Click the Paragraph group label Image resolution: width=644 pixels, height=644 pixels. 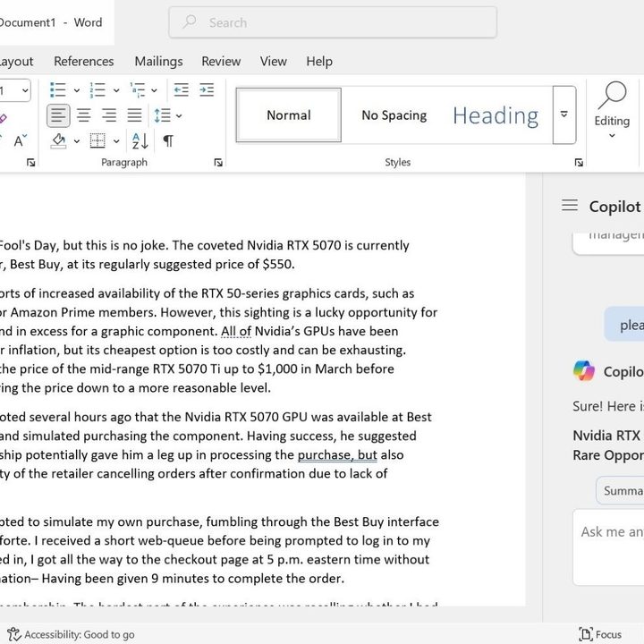point(124,162)
